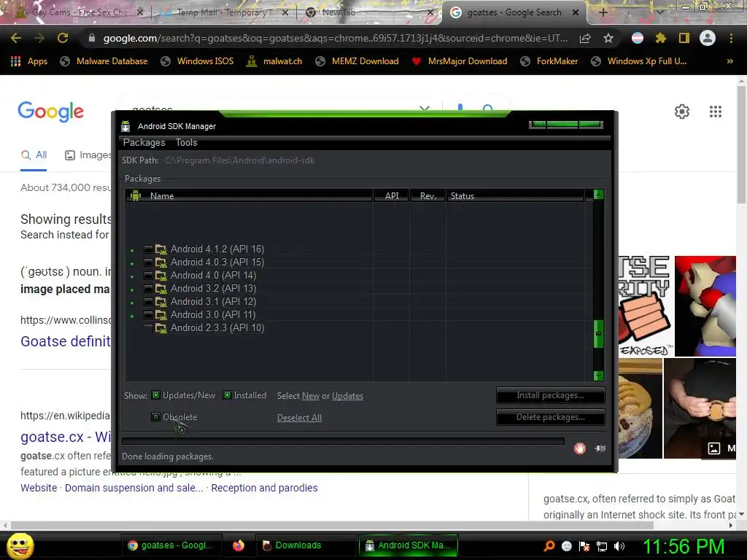
Task: Expand the Android 3.1 (API 12) node
Action: tap(132, 303)
